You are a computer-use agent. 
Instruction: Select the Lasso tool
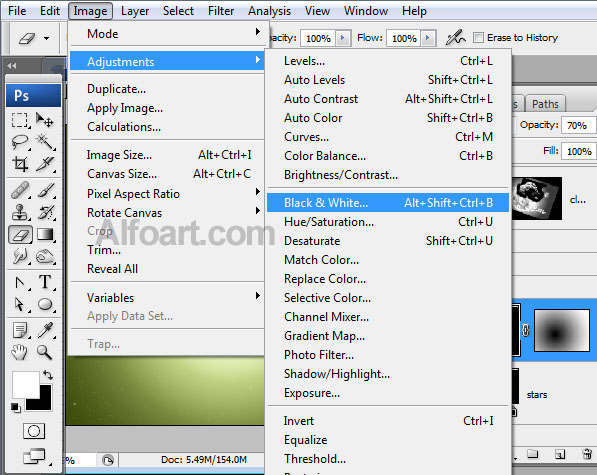pyautogui.click(x=20, y=142)
